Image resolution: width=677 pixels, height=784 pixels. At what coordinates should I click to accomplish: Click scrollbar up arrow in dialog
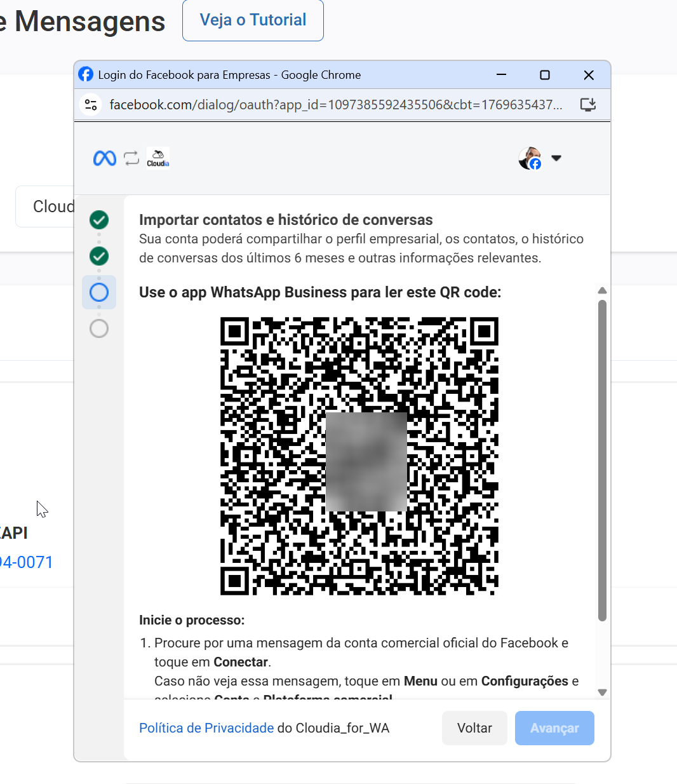pos(603,290)
